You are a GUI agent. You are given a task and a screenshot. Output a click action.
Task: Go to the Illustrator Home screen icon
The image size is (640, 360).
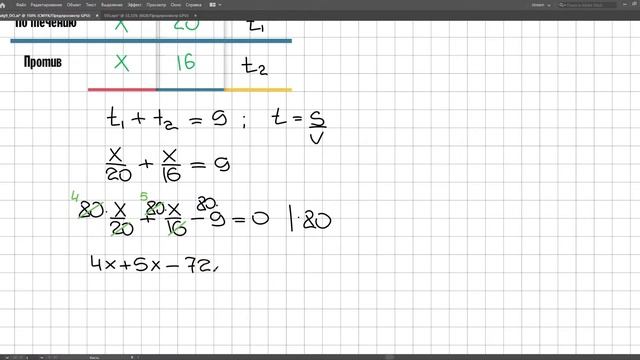pyautogui.click(x=2, y=5)
